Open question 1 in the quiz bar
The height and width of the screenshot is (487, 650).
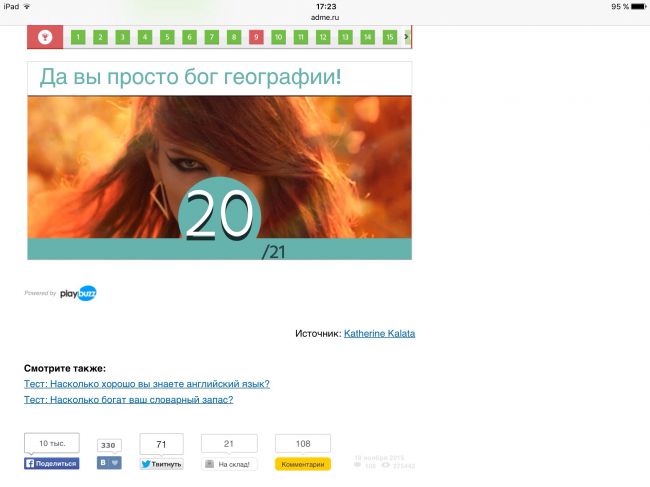[x=77, y=37]
